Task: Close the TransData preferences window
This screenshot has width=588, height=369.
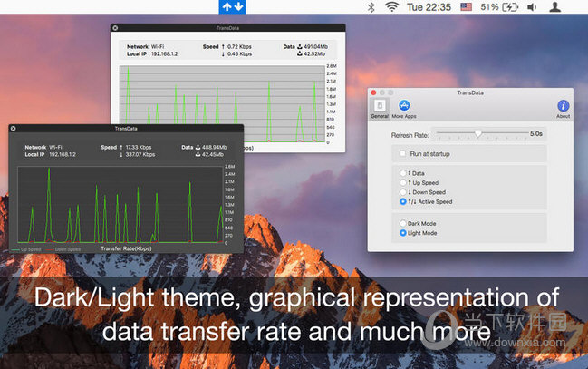Action: pyautogui.click(x=373, y=92)
